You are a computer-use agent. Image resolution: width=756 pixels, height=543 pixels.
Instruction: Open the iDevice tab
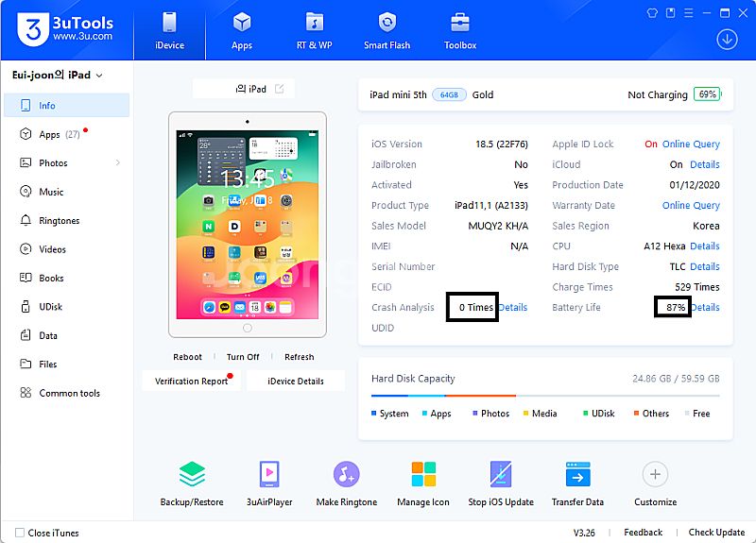click(x=169, y=31)
